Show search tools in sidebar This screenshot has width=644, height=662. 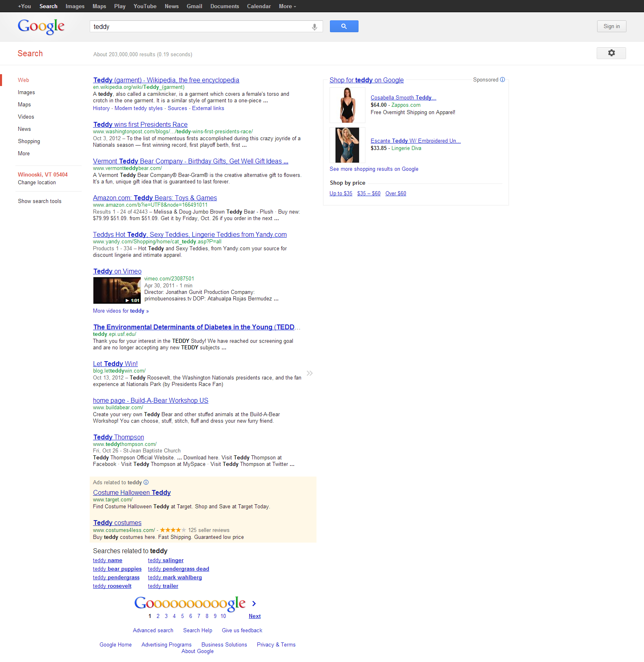(x=40, y=201)
